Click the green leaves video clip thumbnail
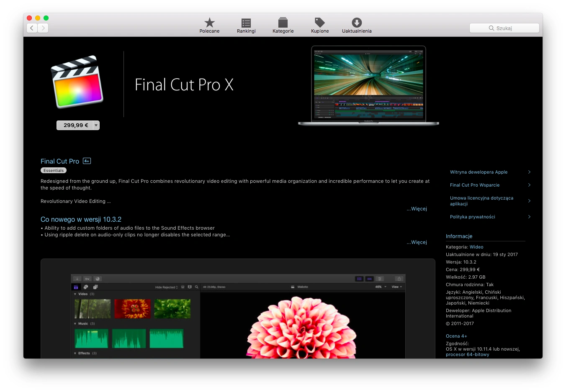Viewport: 566px width, 392px height. coord(172,309)
